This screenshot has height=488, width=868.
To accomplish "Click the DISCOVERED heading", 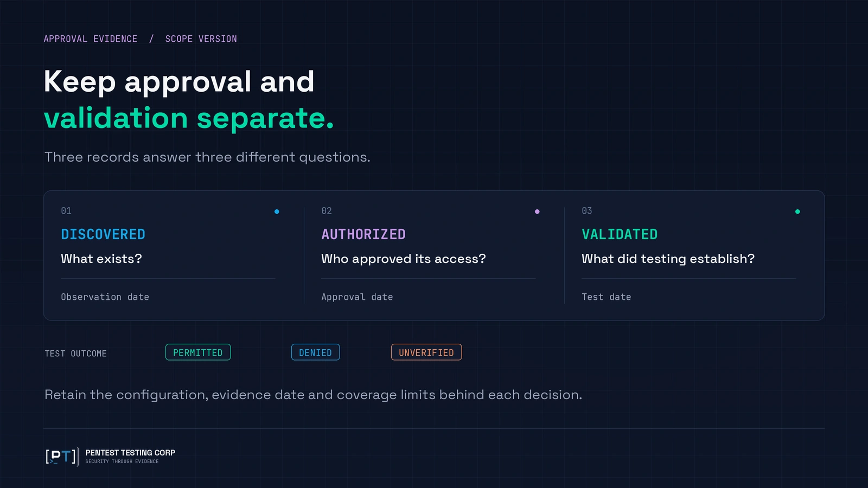I will 103,234.
